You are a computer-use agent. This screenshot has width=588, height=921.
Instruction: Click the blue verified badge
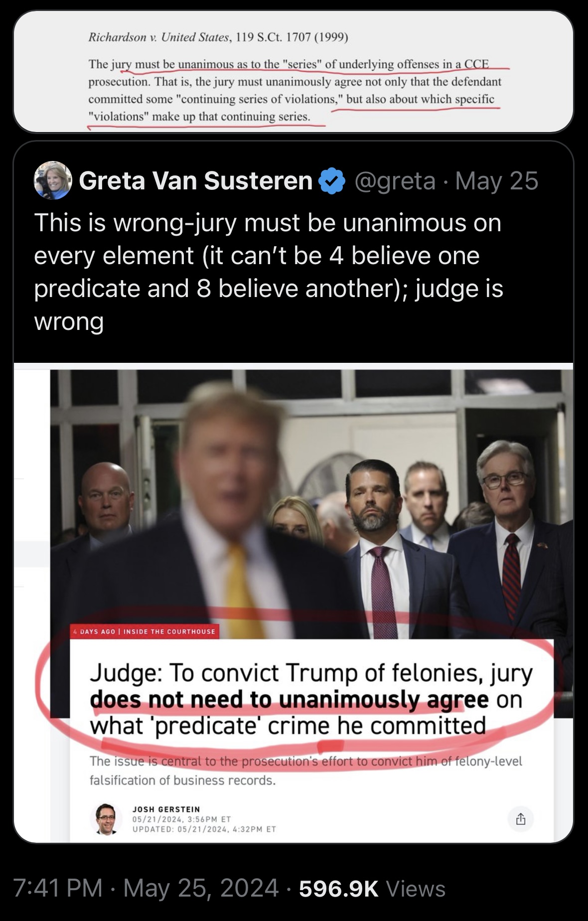tap(332, 181)
